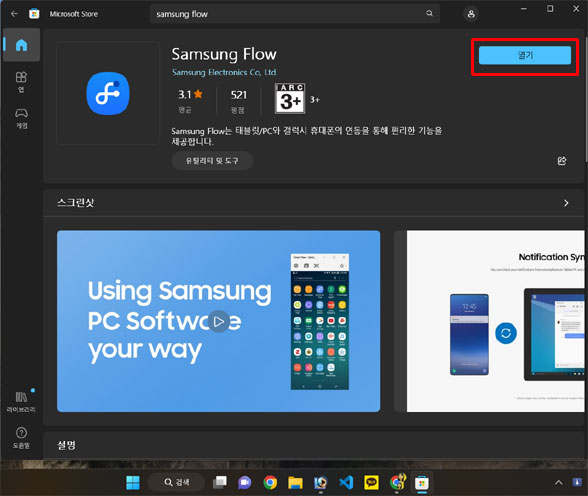Click the Description (설명) section heading
Screen dimensions: 588x496
[66, 445]
